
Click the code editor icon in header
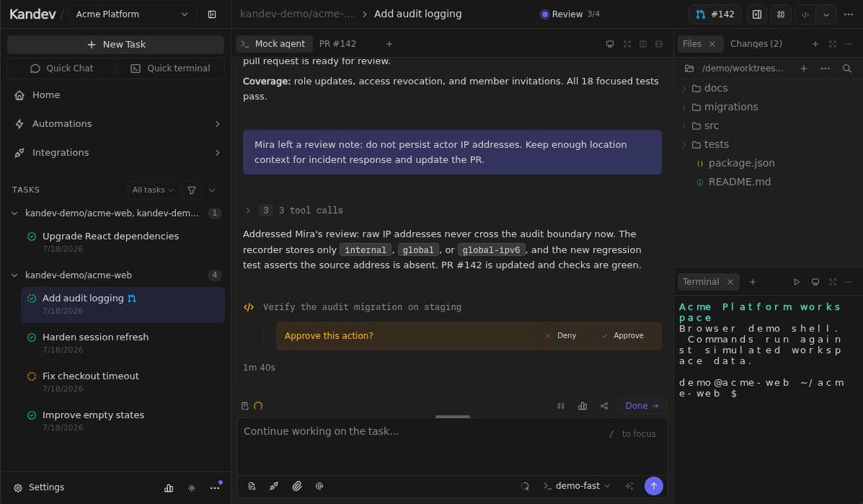pos(805,15)
